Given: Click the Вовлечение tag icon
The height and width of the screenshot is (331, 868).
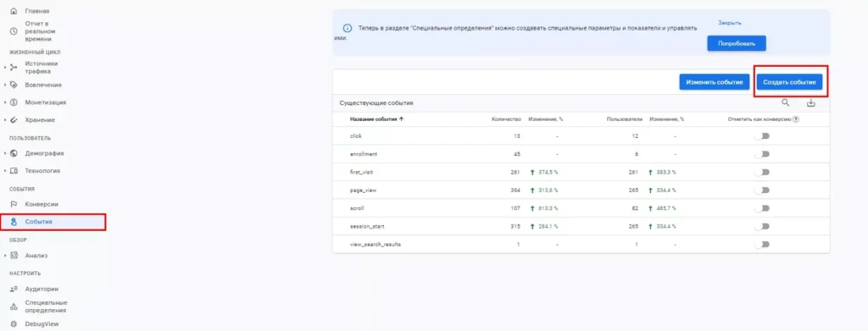Looking at the screenshot, I should (14, 86).
